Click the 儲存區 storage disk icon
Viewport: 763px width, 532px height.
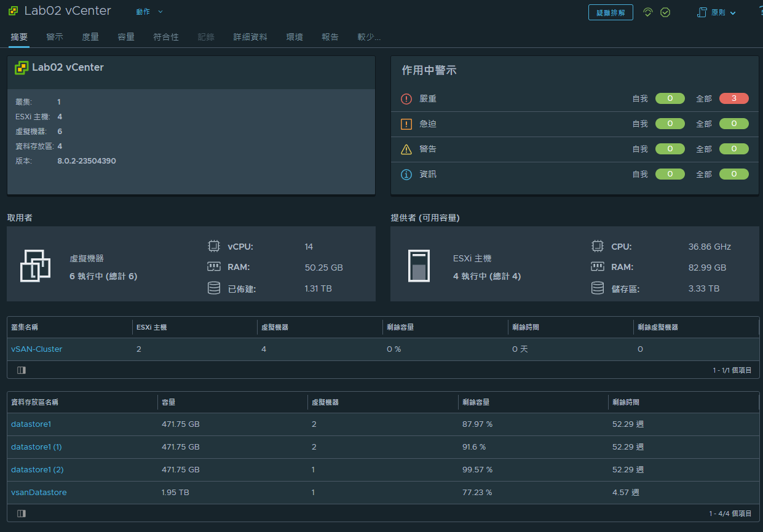tap(598, 288)
